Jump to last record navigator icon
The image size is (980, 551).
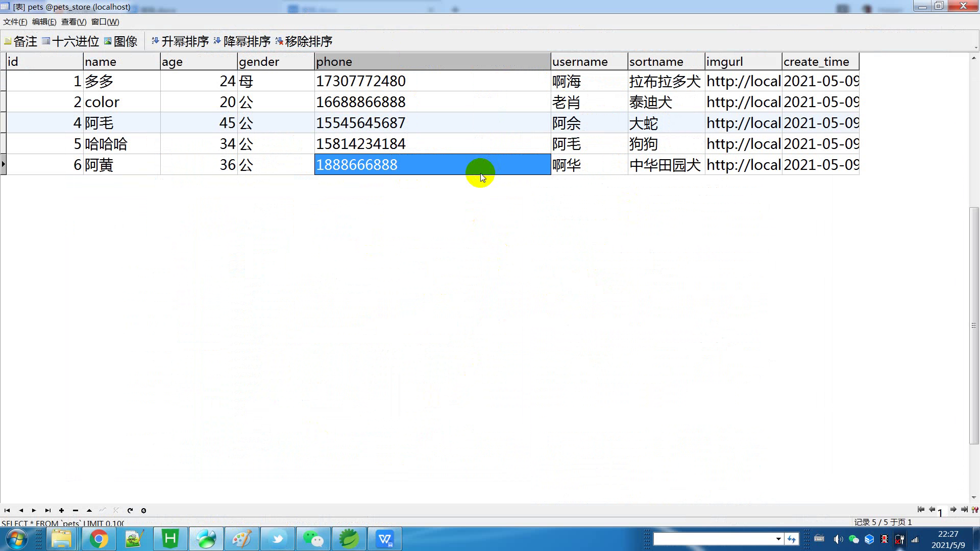pos(47,511)
